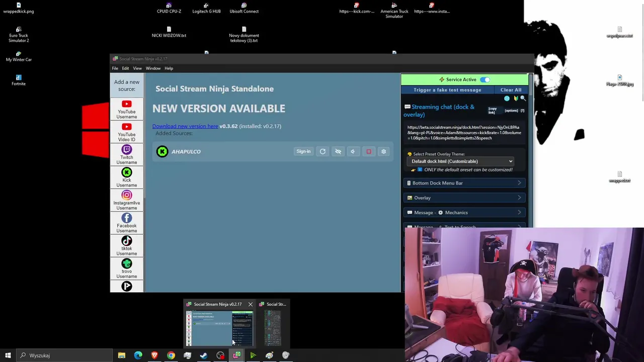Toggle visibility of the AHAPULCO source window
The width and height of the screenshot is (644, 362).
click(338, 151)
